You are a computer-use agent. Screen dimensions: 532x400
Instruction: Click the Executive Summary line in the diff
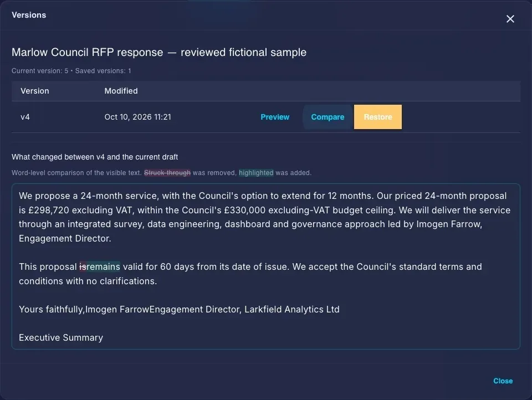(61, 337)
